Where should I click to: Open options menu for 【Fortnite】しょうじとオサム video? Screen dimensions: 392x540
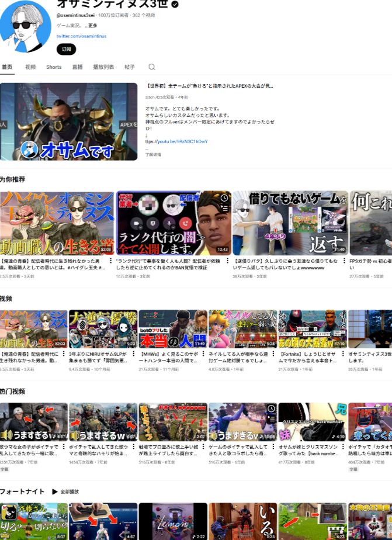[343, 354]
